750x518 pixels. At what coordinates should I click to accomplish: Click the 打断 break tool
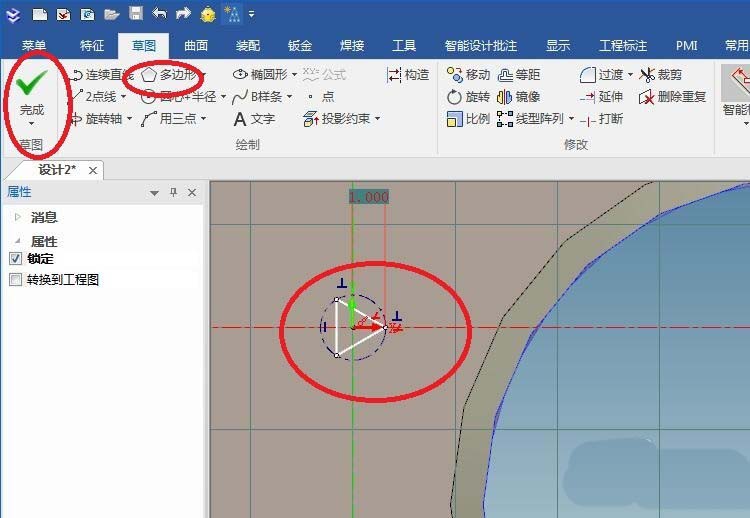pos(601,119)
